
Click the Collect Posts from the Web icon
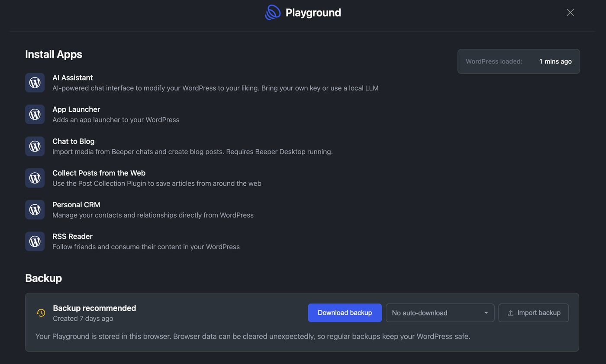point(35,178)
